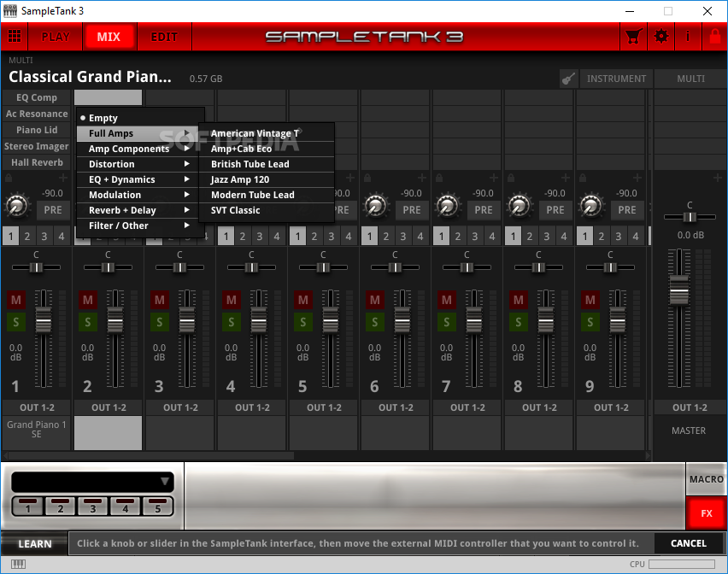Solo channel 1

(15, 322)
